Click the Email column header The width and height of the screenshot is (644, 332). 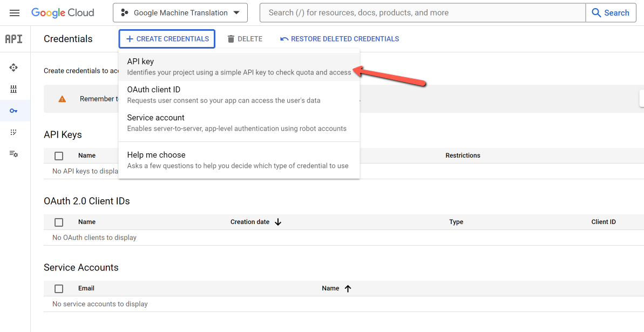pyautogui.click(x=86, y=288)
